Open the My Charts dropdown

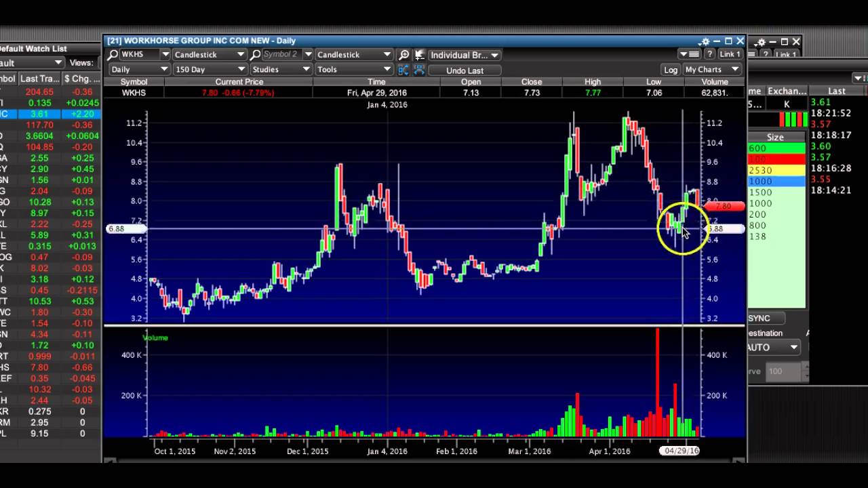pyautogui.click(x=712, y=70)
